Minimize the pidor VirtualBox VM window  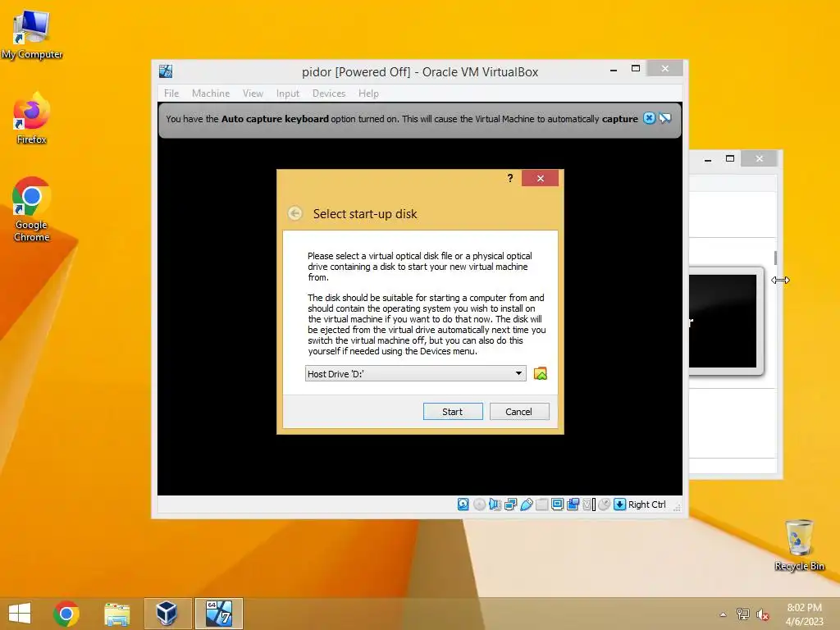pyautogui.click(x=614, y=69)
